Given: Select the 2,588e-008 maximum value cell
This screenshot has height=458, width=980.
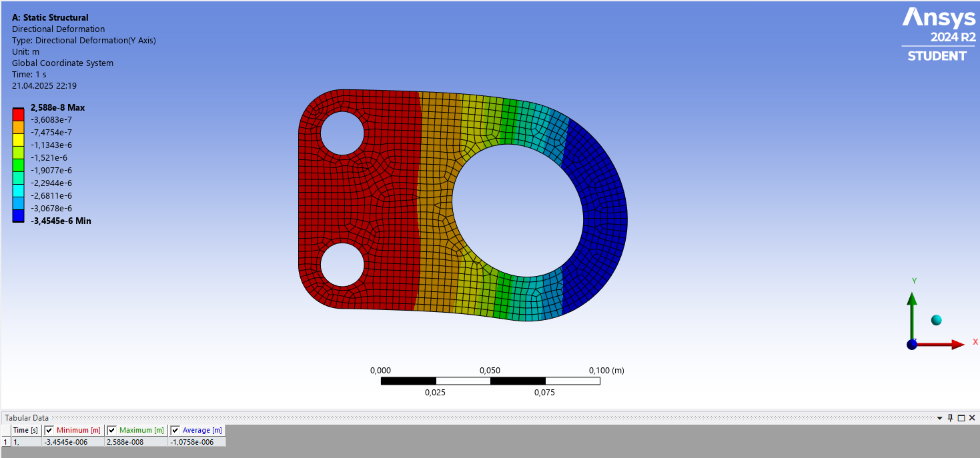Looking at the screenshot, I should [x=136, y=441].
